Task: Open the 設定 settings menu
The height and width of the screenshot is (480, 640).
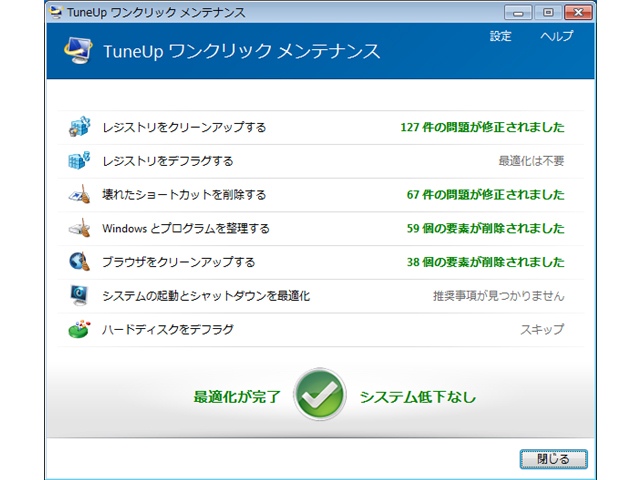Action: [x=500, y=36]
